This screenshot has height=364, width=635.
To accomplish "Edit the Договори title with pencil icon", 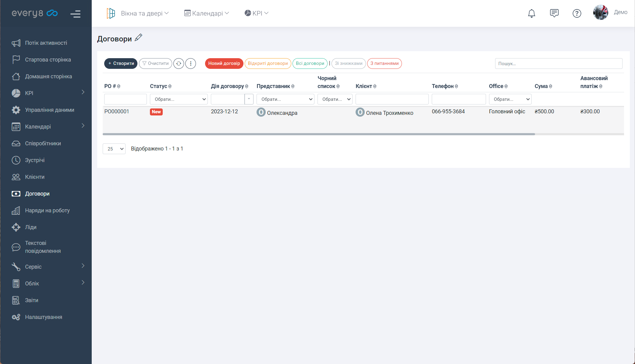I will 139,37.
